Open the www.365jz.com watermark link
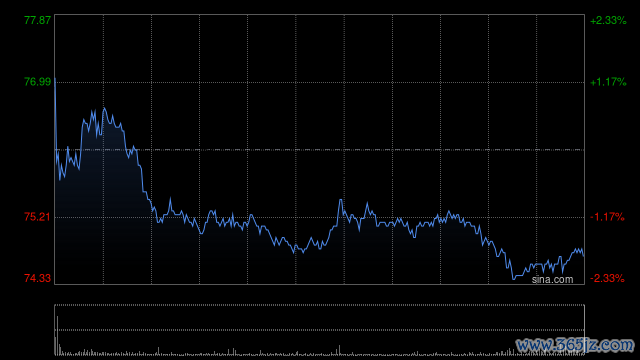Viewport: 640px width, 360px height. click(575, 345)
